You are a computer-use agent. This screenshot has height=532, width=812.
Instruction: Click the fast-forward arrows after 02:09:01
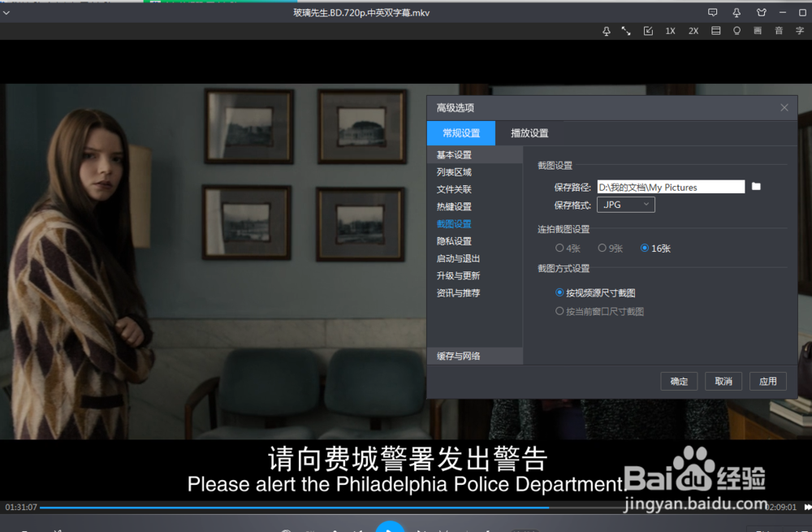pyautogui.click(x=807, y=507)
